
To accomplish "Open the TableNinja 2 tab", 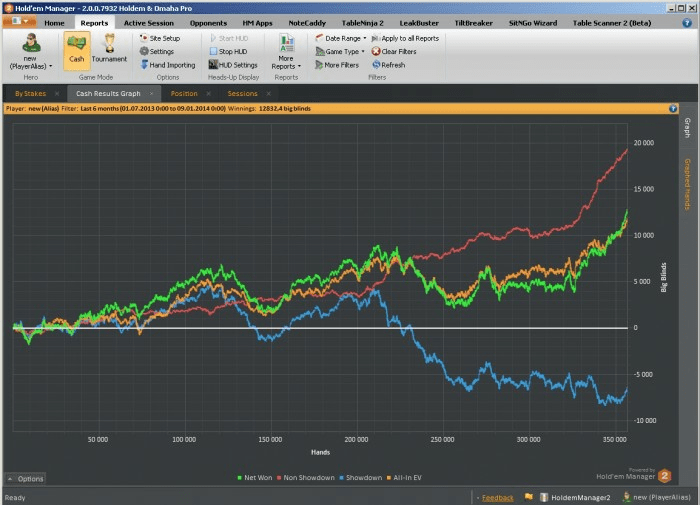I will click(x=362, y=23).
